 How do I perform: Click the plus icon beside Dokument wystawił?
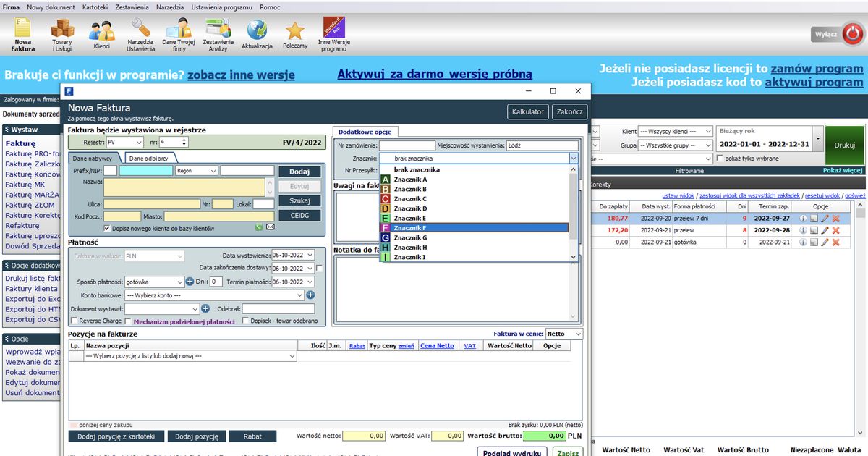click(205, 309)
